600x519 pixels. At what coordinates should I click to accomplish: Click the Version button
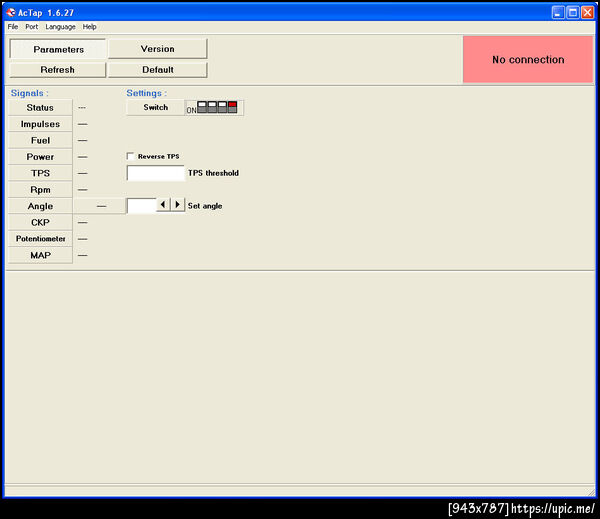click(158, 49)
